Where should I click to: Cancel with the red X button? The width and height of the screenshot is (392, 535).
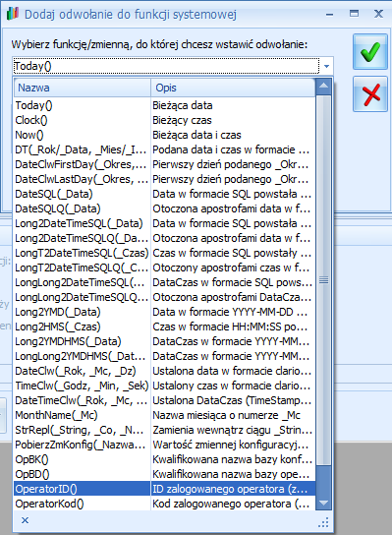370,94
